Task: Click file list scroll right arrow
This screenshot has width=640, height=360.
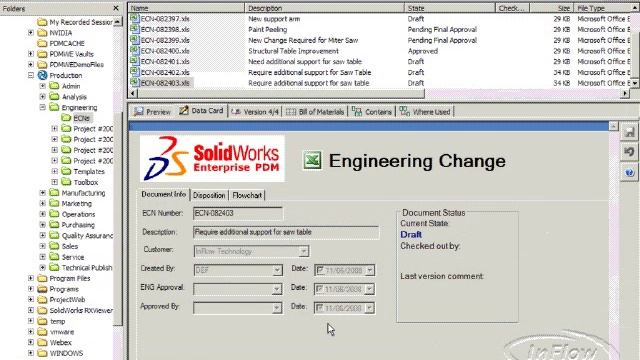Action: [624, 94]
